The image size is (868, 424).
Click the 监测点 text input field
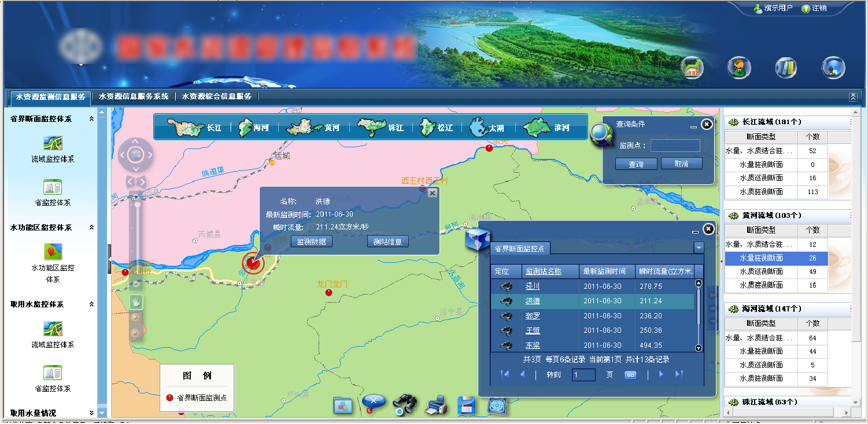click(675, 146)
